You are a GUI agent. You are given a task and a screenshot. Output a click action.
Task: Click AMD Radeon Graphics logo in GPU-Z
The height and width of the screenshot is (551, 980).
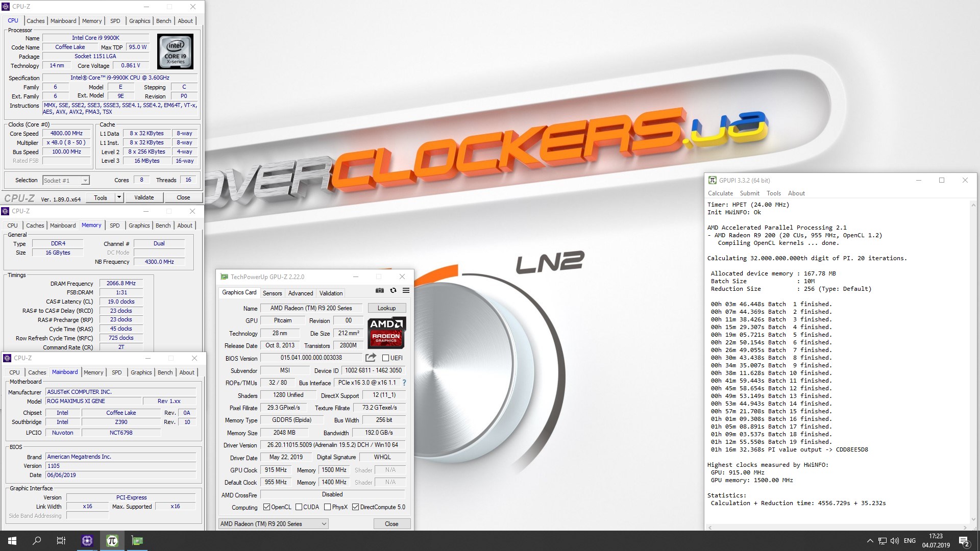(x=386, y=333)
